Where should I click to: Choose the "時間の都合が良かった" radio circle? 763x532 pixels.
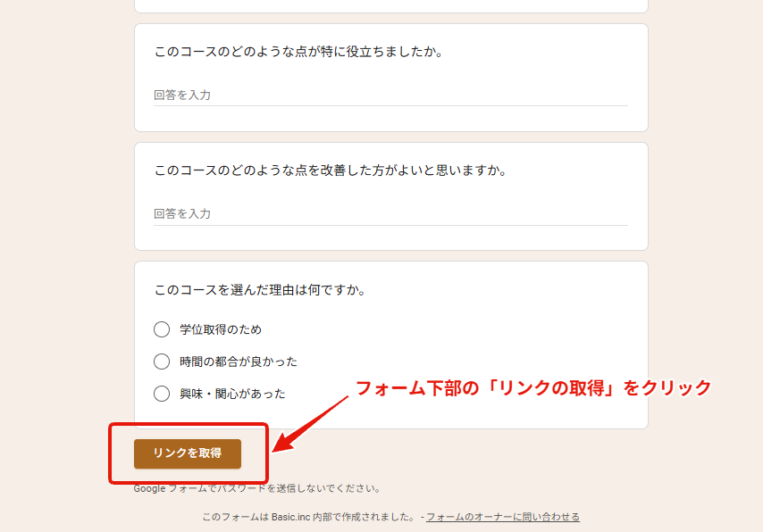click(x=162, y=362)
